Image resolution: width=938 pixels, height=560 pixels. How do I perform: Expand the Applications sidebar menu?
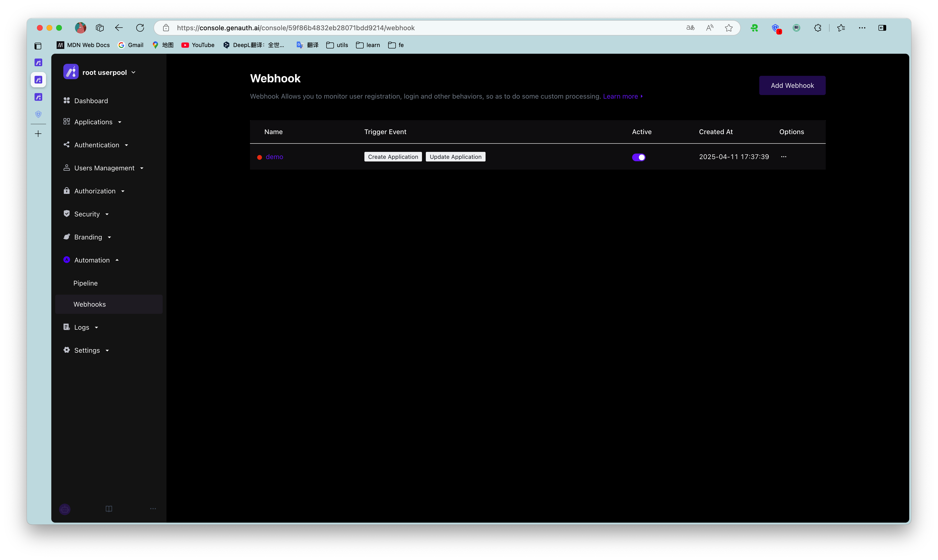click(x=93, y=122)
